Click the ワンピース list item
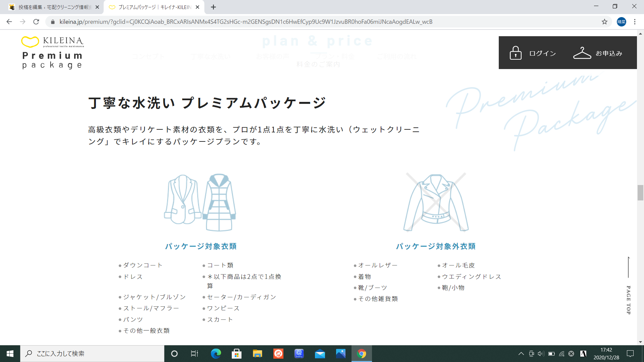644x362 pixels. 223,308
